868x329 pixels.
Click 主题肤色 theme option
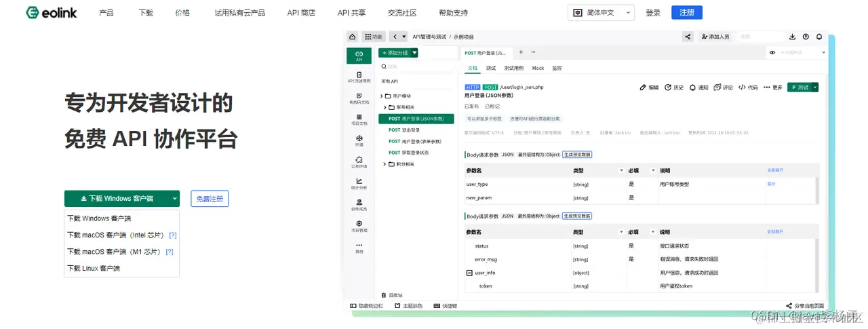click(x=408, y=306)
